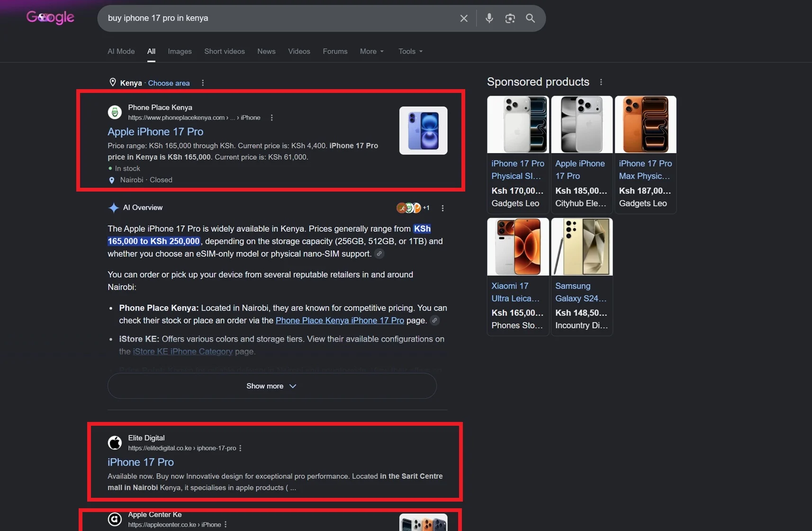The width and height of the screenshot is (812, 531).
Task: Click In stock status text
Action: click(127, 169)
